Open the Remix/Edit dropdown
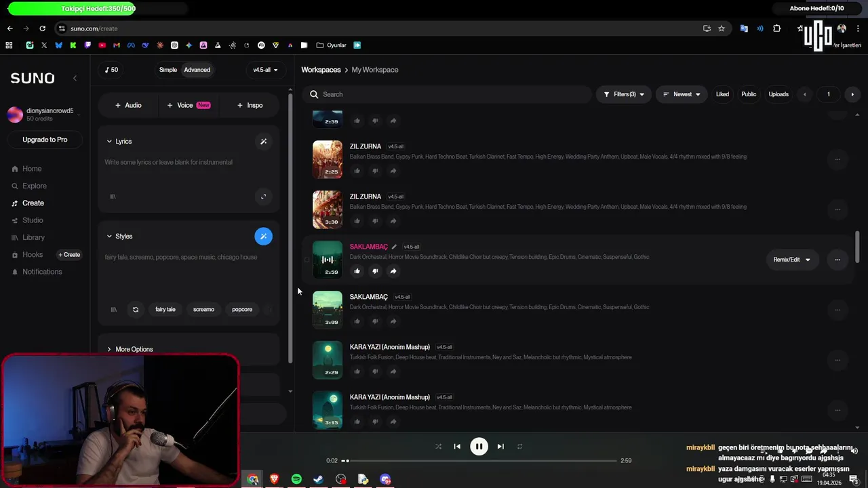 (791, 260)
